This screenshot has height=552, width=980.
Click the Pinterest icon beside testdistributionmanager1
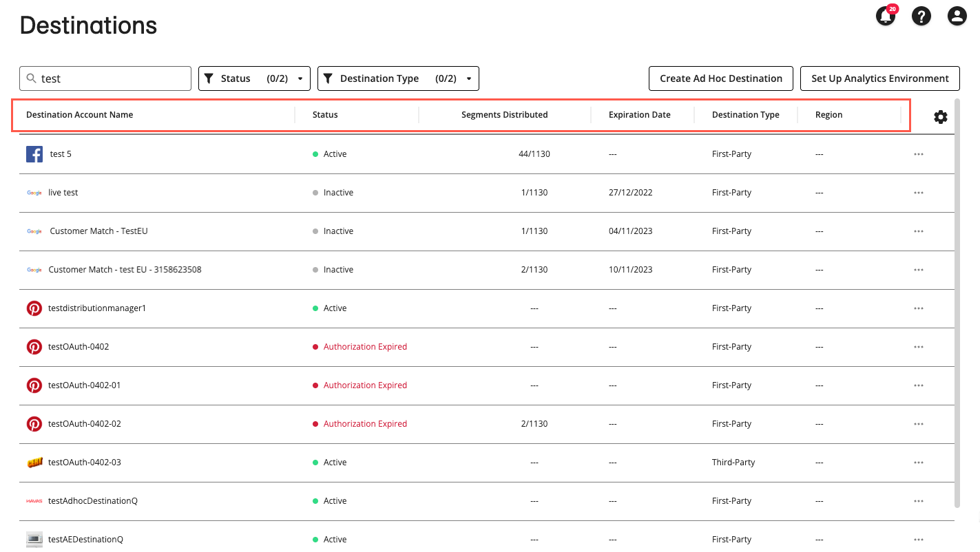(34, 308)
